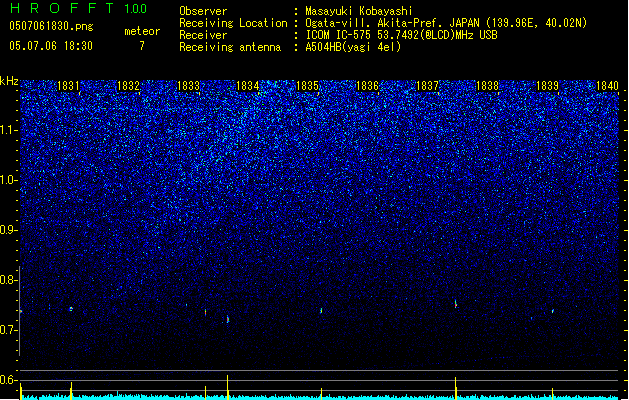Viewport: 629px width, 400px height.
Task: Click the 0.8 kHz axis label
Action: point(9,280)
